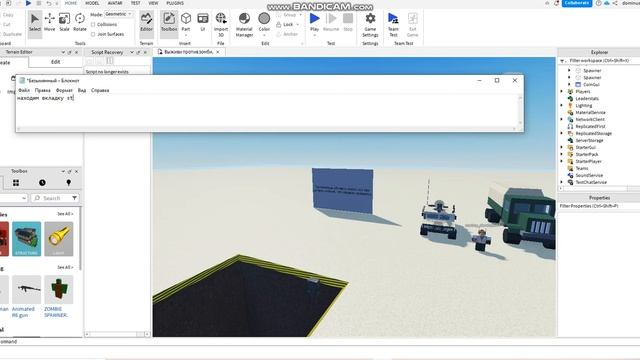Click Import 3D in the ribbon

(x=221, y=24)
